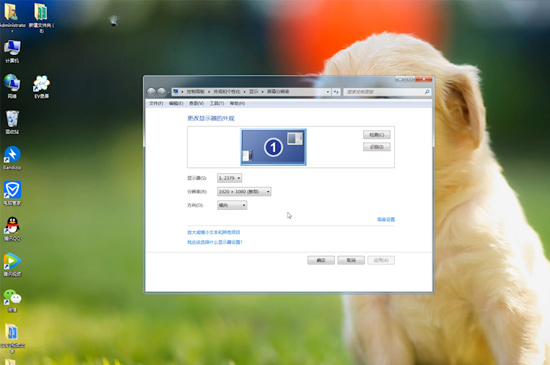
Task: Click the back arrow in the dialog
Action: [151, 92]
